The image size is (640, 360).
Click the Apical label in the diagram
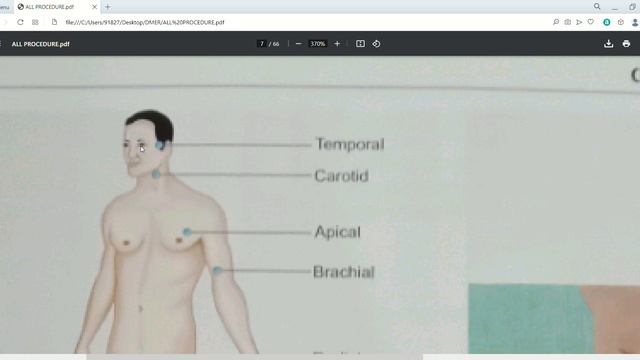click(x=338, y=232)
